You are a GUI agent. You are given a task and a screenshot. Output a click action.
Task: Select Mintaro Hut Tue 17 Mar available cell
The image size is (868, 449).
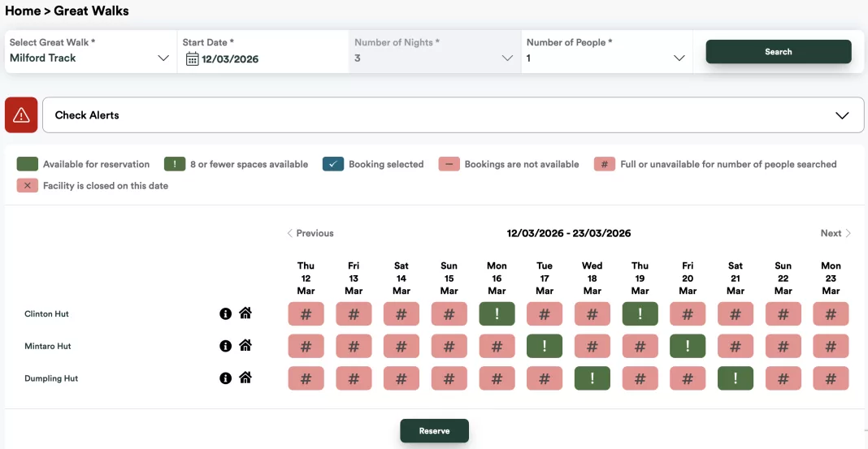(545, 346)
